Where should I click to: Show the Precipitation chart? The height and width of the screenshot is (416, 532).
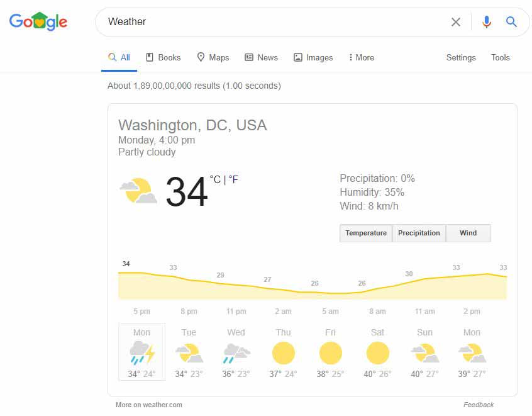pos(419,233)
